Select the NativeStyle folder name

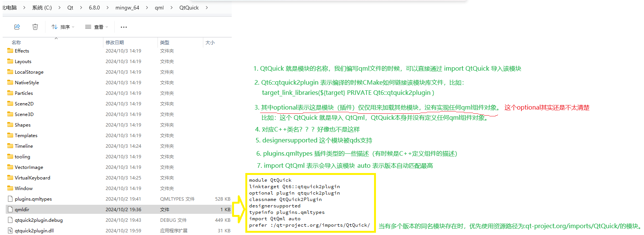[27, 82]
